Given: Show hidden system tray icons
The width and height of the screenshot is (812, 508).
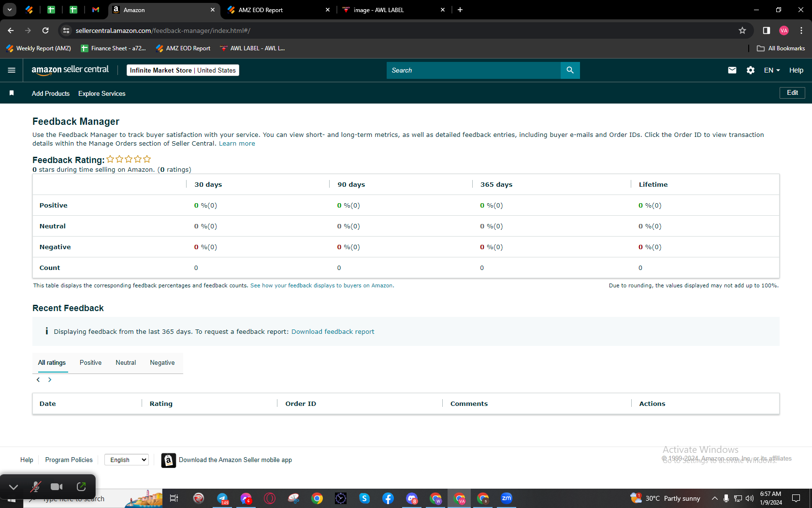Looking at the screenshot, I should (714, 498).
